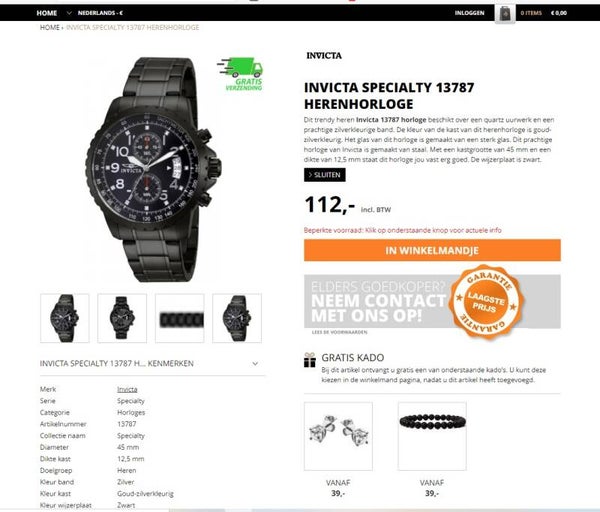Click the Invicta brand logo above the title

coord(324,56)
